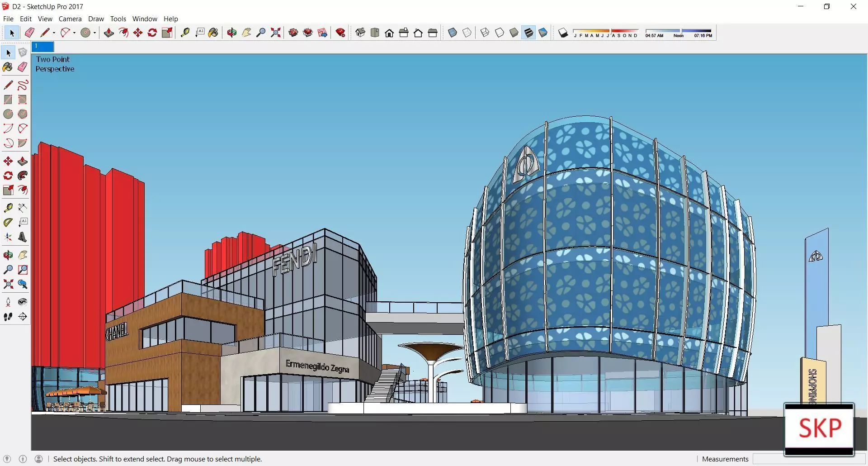The height and width of the screenshot is (466, 868).
Task: Enable Shaded With Textures style
Action: point(528,33)
